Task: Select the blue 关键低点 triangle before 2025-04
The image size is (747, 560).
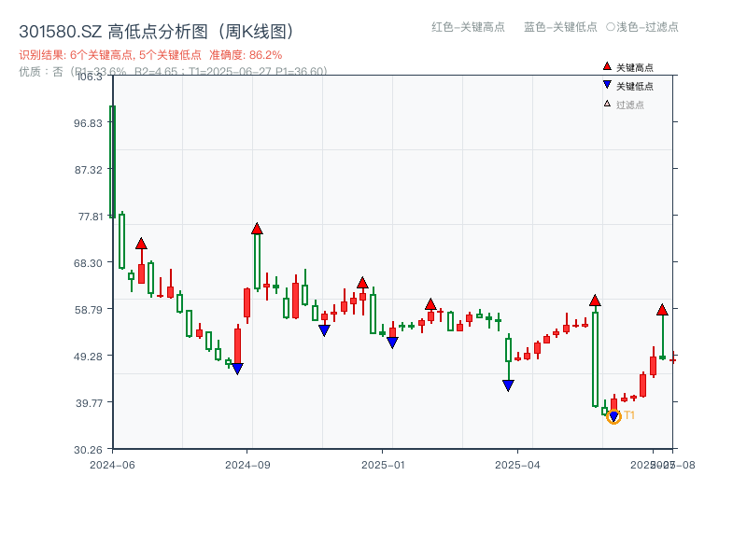Action: click(x=507, y=385)
